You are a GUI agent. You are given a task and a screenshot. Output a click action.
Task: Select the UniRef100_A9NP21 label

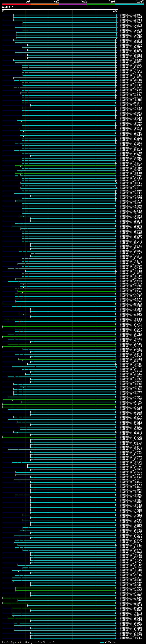[131, 90]
